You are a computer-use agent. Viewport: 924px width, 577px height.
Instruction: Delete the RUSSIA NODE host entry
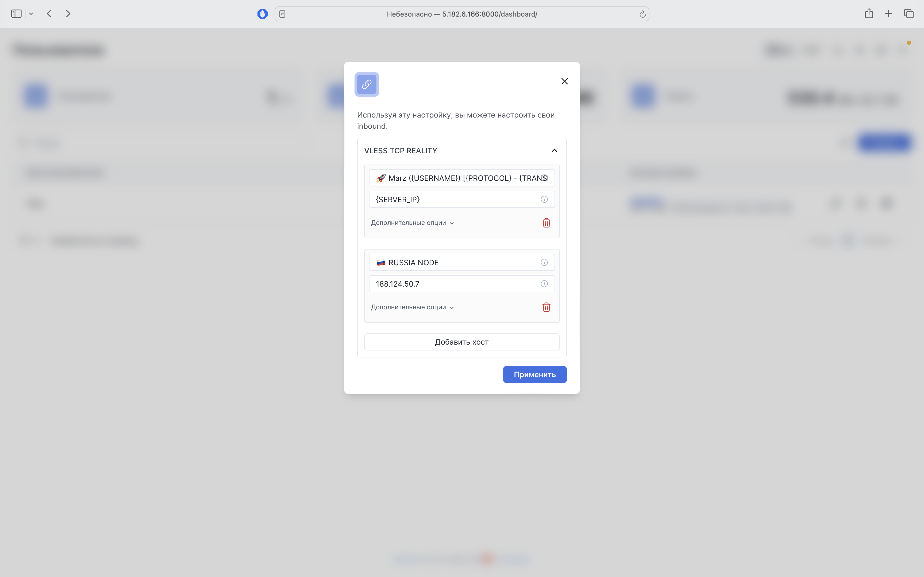pos(546,307)
